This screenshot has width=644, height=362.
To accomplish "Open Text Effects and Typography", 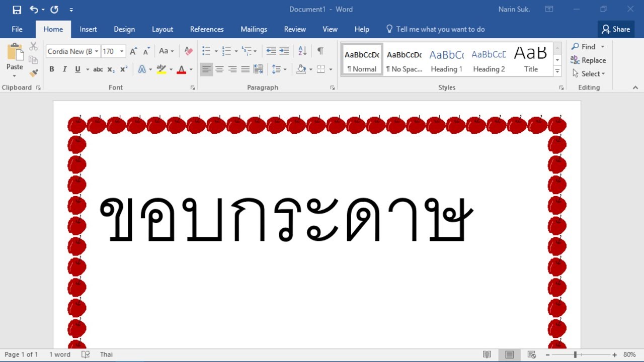I will [142, 69].
